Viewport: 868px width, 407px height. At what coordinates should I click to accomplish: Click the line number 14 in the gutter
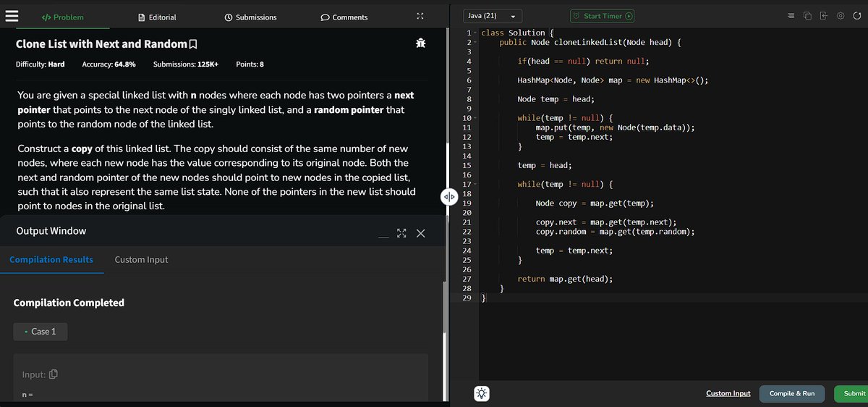tap(467, 156)
